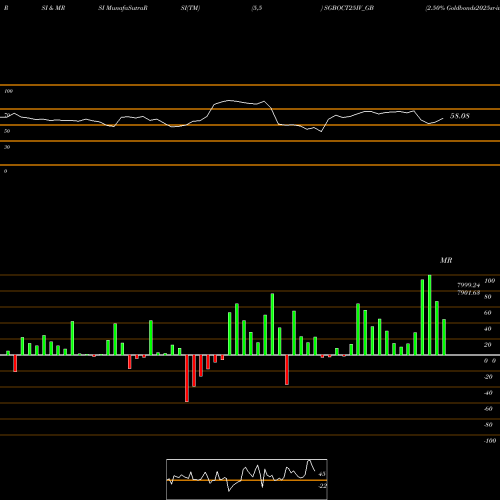Click the 'SI MunafaSutraR' header text
Viewport: 500px width, 500px height.
tap(123, 8)
